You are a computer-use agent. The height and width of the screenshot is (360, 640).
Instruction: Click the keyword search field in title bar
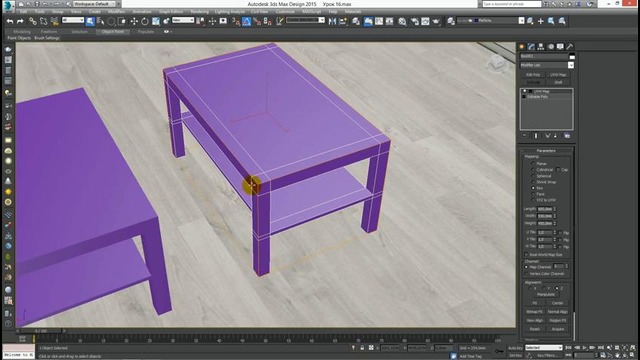click(x=512, y=4)
